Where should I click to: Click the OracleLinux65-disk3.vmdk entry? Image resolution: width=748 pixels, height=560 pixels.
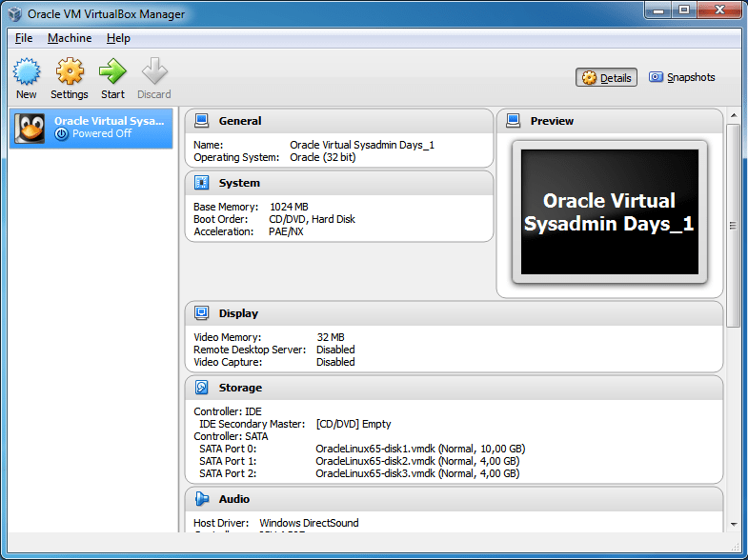pyautogui.click(x=417, y=473)
